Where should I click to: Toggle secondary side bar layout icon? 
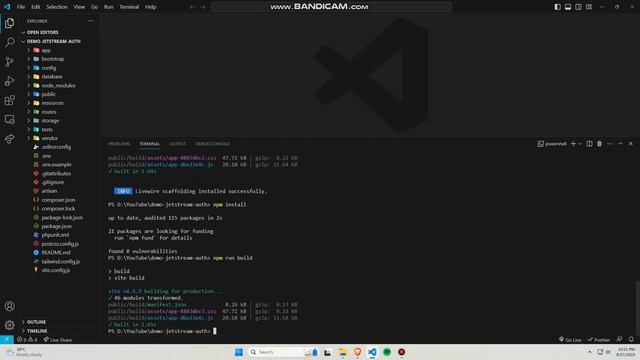tap(578, 7)
